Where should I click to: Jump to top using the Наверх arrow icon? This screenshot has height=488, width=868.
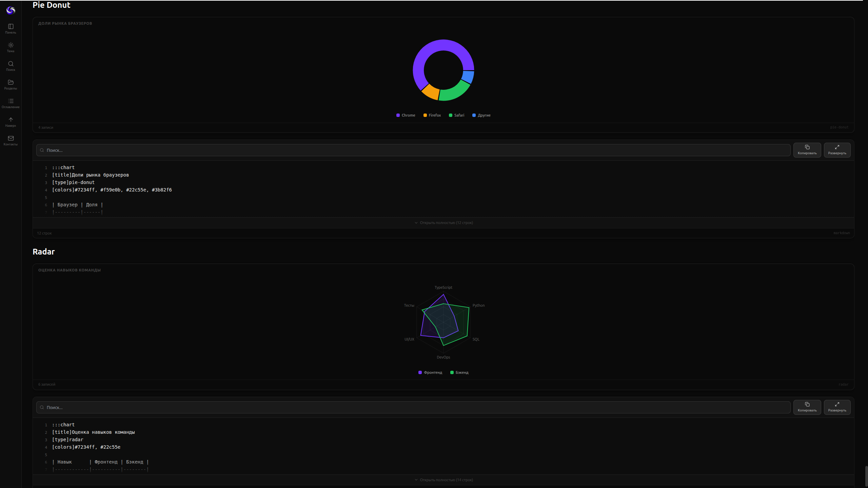tap(11, 121)
